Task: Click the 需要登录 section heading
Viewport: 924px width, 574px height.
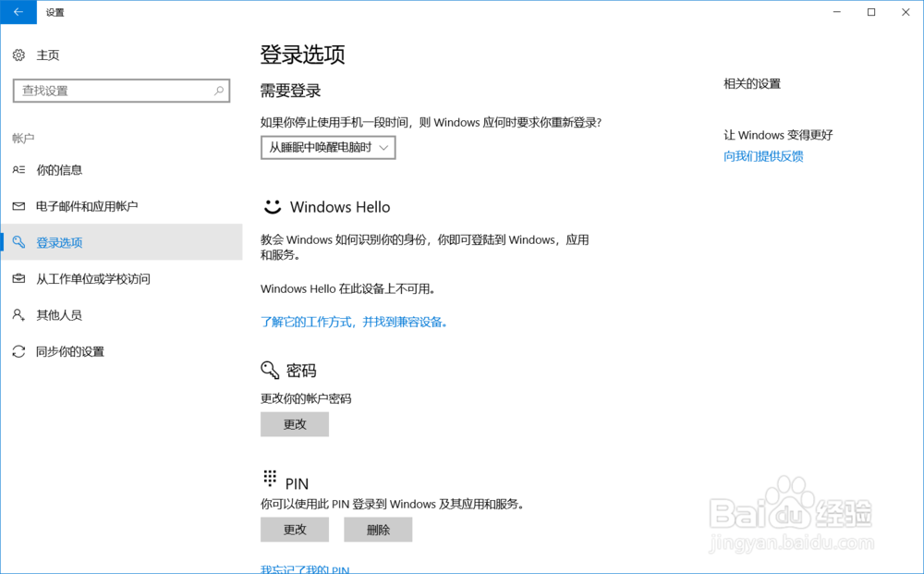Action: click(x=290, y=91)
